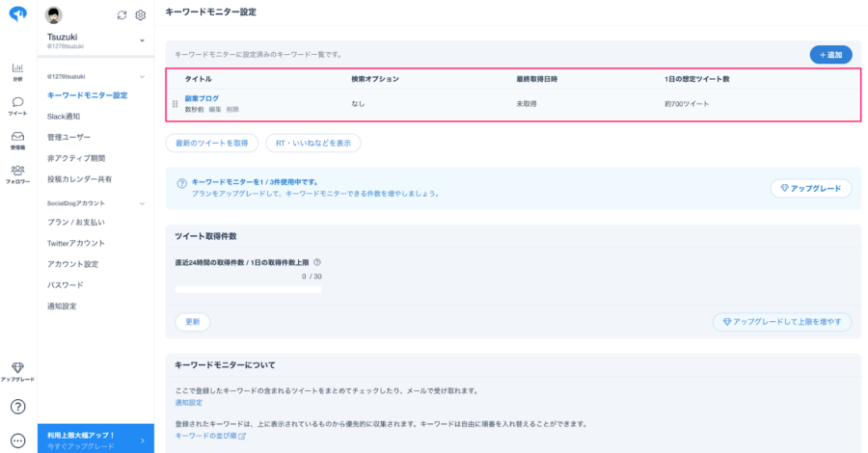Viewport: 868px width, 453px height.
Task: Open the help question mark icon
Action: tap(17, 407)
